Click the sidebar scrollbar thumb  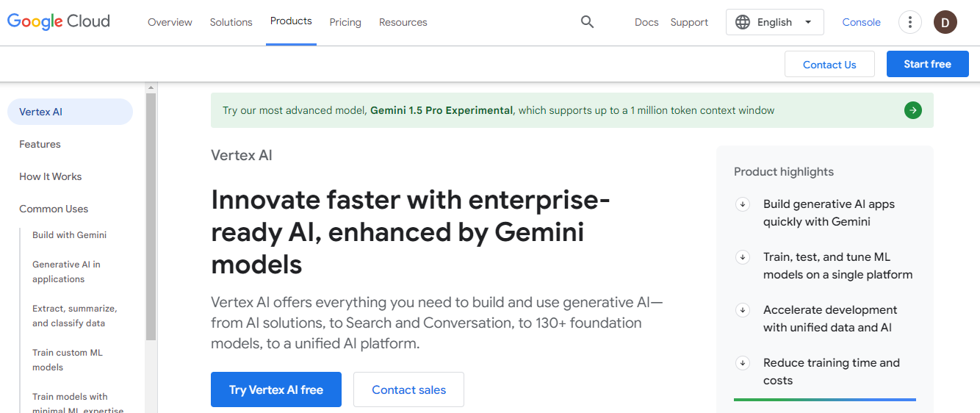point(151,217)
